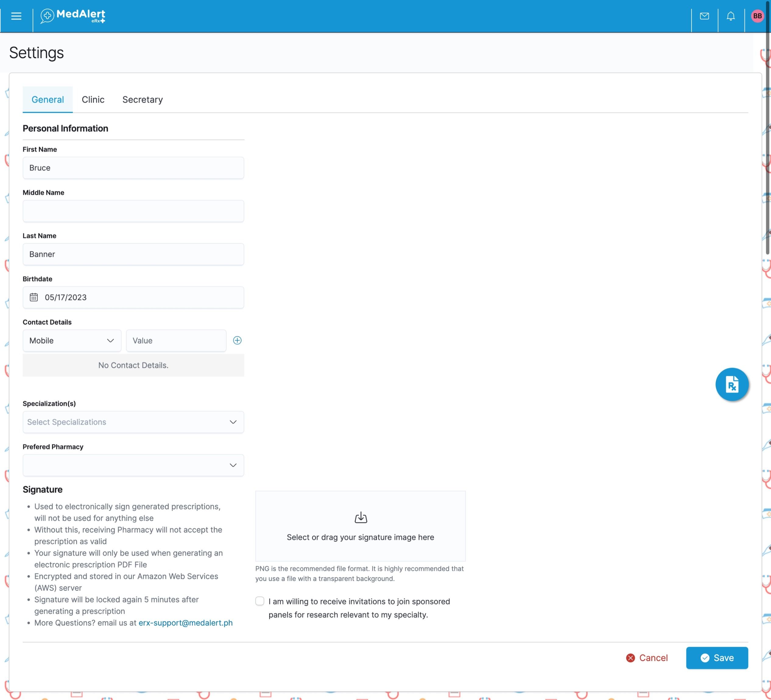Switch to the General tab
Viewport: 771px width, 700px height.
(x=48, y=100)
